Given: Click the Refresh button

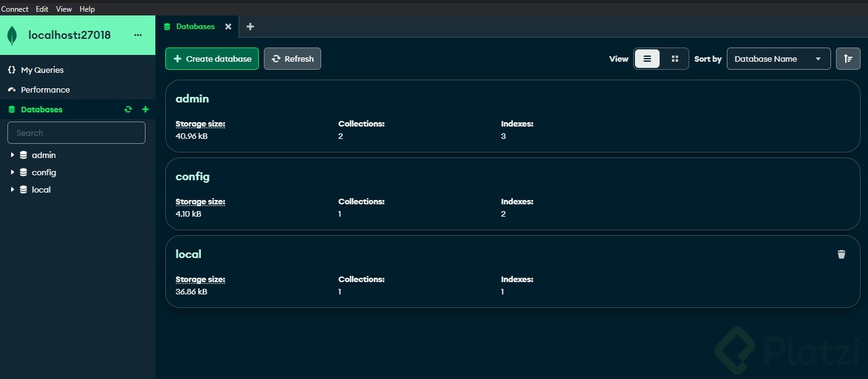Looking at the screenshot, I should click(x=292, y=59).
